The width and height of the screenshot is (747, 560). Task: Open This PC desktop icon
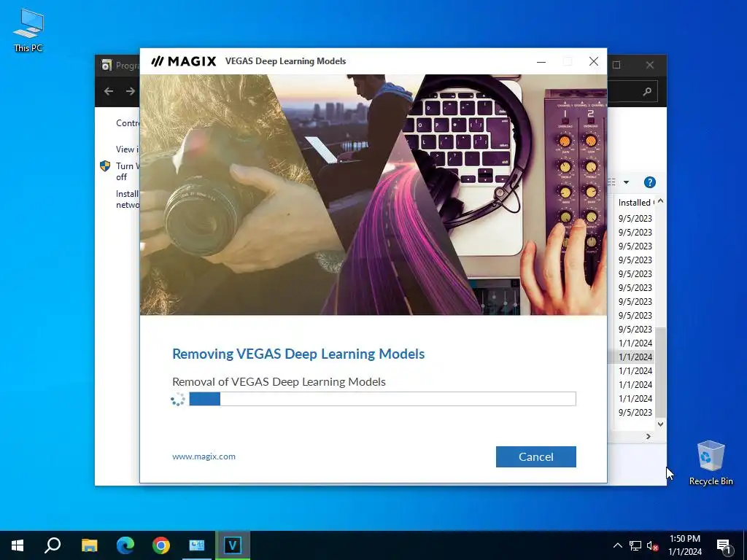tap(28, 31)
